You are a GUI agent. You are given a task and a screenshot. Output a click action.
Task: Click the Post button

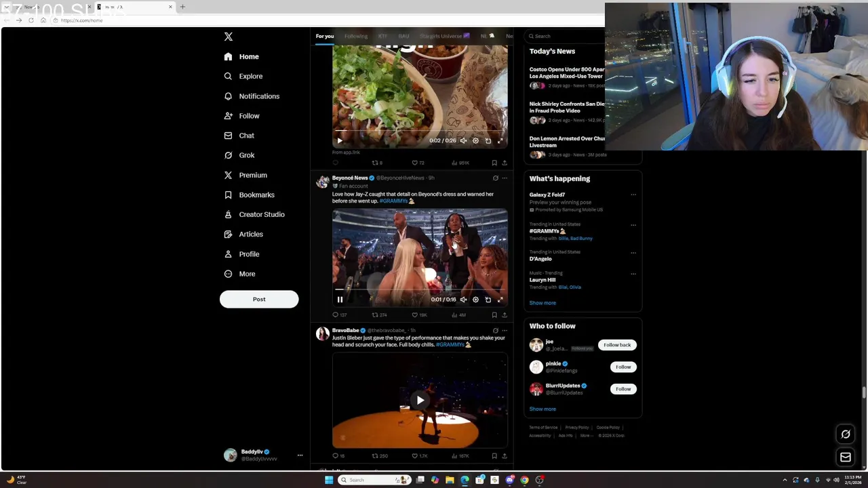(259, 300)
